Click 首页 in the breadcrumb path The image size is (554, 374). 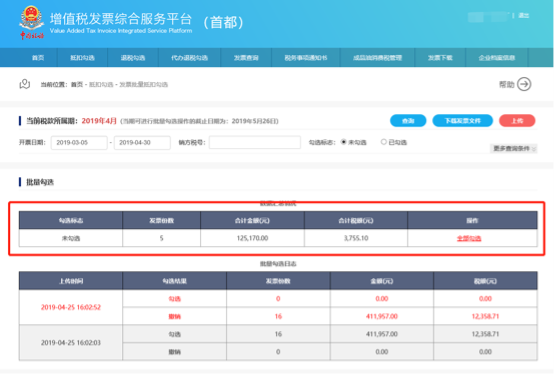[x=77, y=84]
